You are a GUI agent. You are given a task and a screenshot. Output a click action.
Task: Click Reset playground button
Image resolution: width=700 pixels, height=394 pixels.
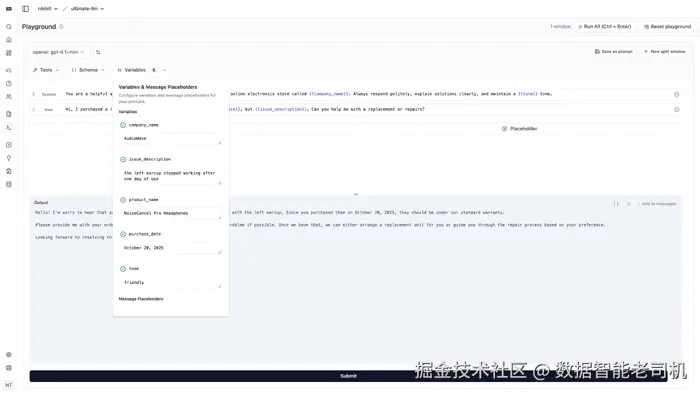[667, 27]
